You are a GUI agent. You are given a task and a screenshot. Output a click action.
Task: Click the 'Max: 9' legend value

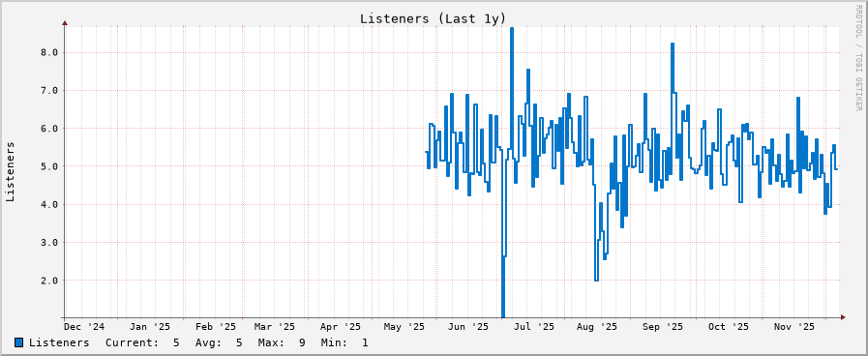tap(282, 342)
